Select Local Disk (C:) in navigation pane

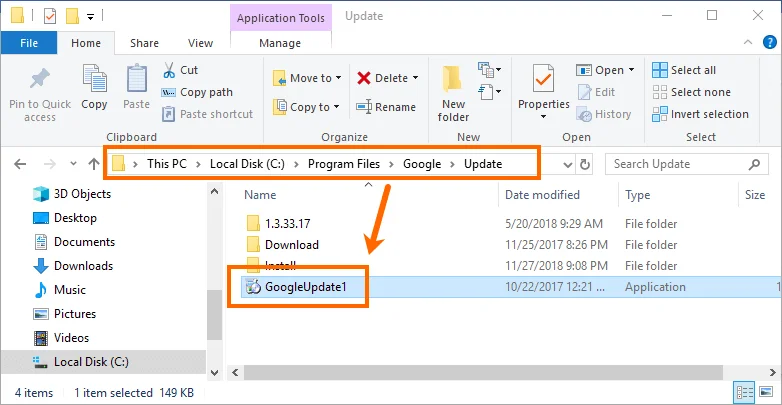(x=103, y=362)
